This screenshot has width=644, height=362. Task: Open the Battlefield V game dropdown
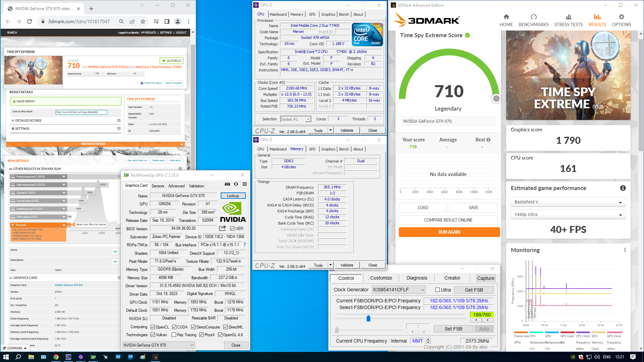(568, 202)
